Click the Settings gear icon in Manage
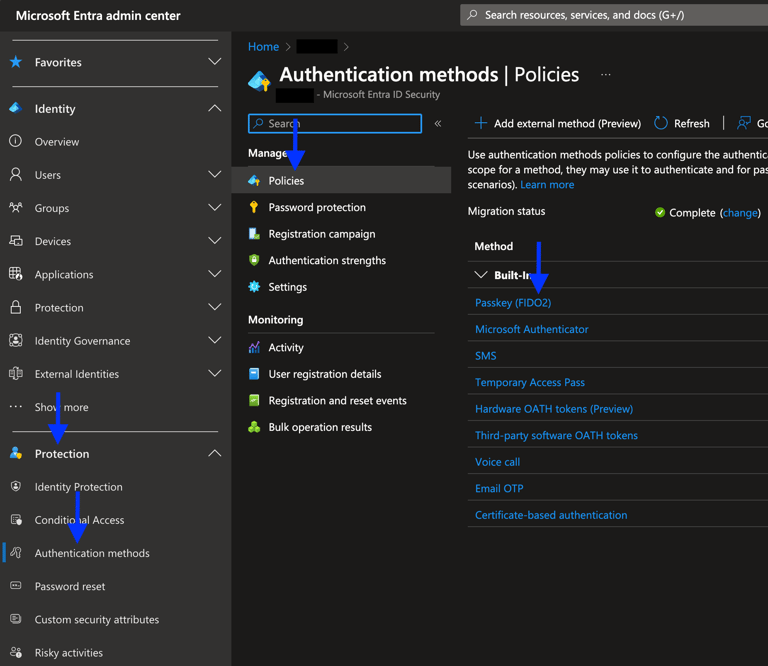Viewport: 768px width, 666px height. [x=254, y=286]
